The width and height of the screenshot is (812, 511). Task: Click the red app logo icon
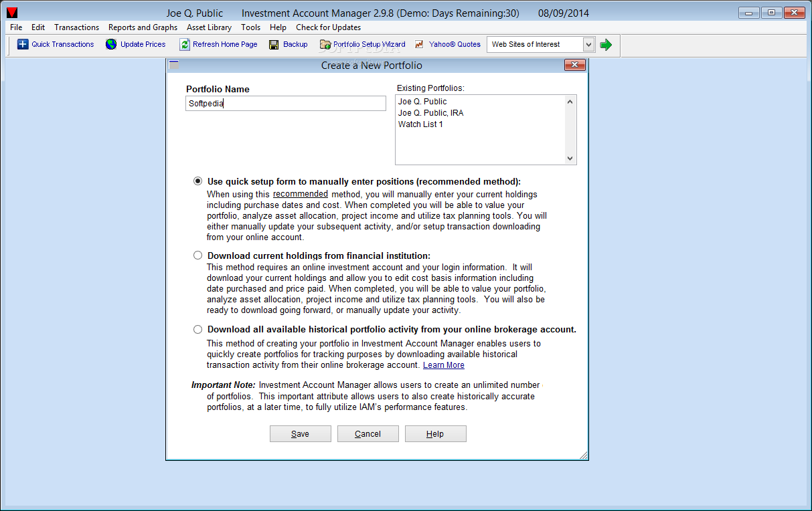(x=12, y=13)
